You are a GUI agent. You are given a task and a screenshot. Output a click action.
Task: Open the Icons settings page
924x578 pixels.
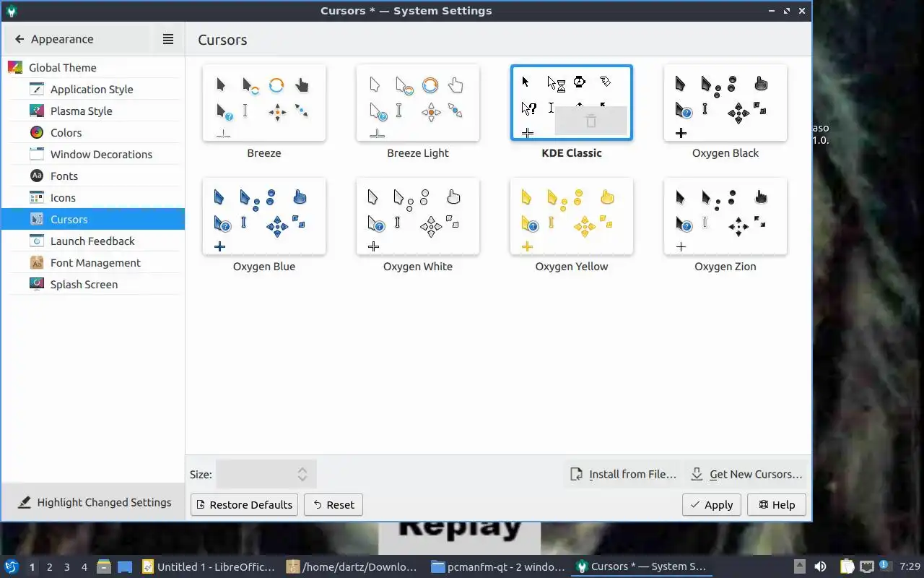pyautogui.click(x=92, y=197)
